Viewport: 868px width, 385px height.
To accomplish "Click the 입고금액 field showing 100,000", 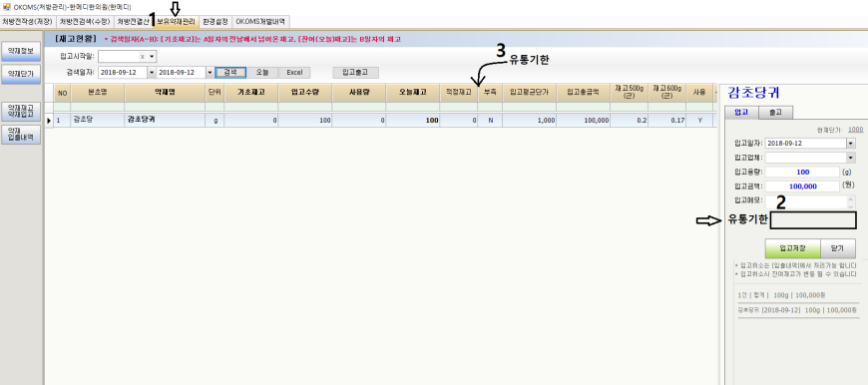I will pos(803,187).
